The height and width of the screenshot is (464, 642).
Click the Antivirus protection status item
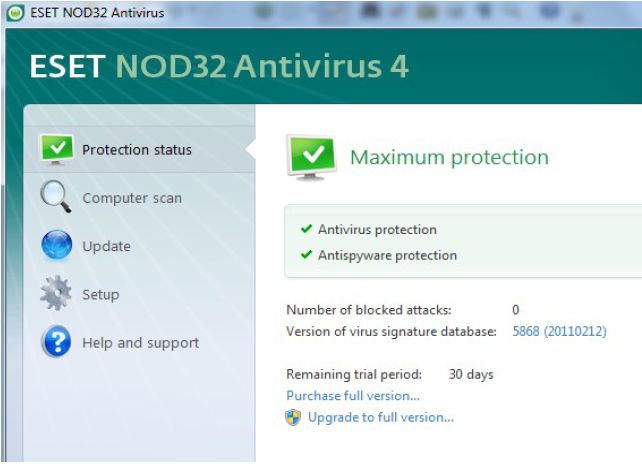pyautogui.click(x=377, y=229)
